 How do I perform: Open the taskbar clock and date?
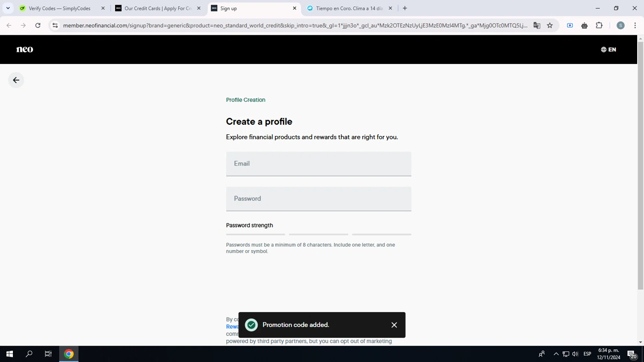pos(608,354)
